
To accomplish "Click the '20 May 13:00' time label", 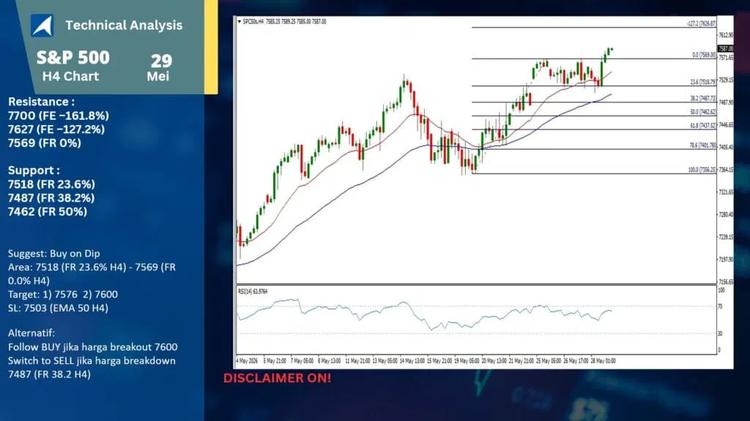I will pos(494,361).
